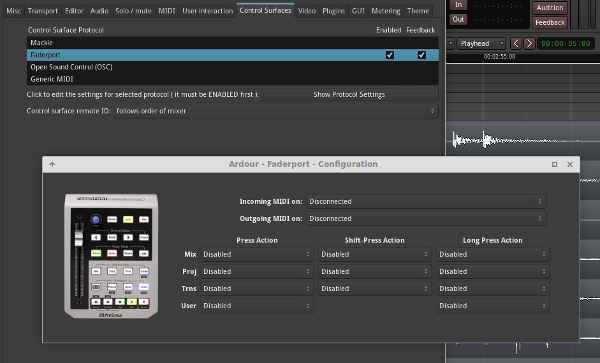Click the Faderport device image

(111, 256)
